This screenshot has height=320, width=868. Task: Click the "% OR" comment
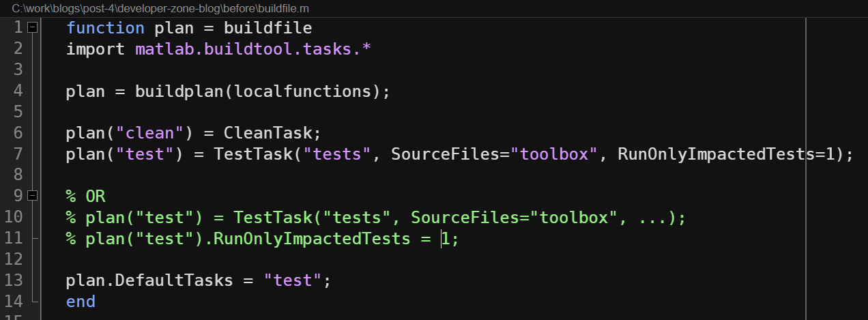pos(86,197)
